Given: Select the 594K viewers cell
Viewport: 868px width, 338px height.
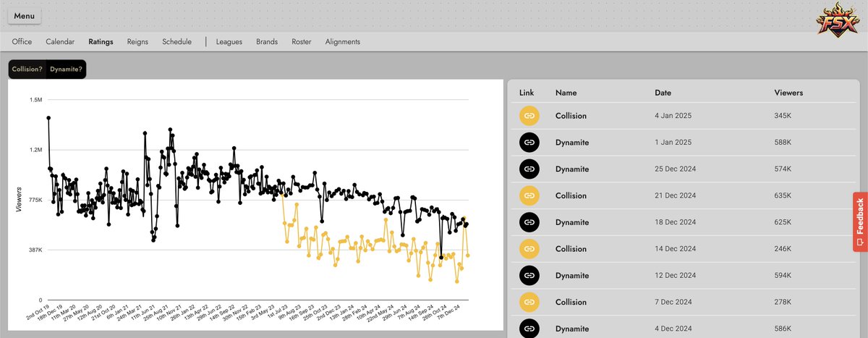Looking at the screenshot, I should (x=783, y=275).
